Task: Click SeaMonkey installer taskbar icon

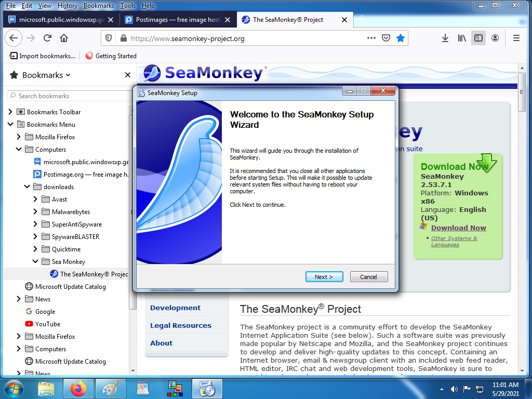Action: click(x=207, y=389)
